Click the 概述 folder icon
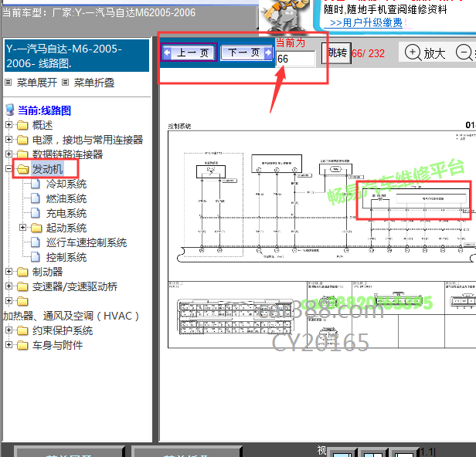 pos(22,125)
